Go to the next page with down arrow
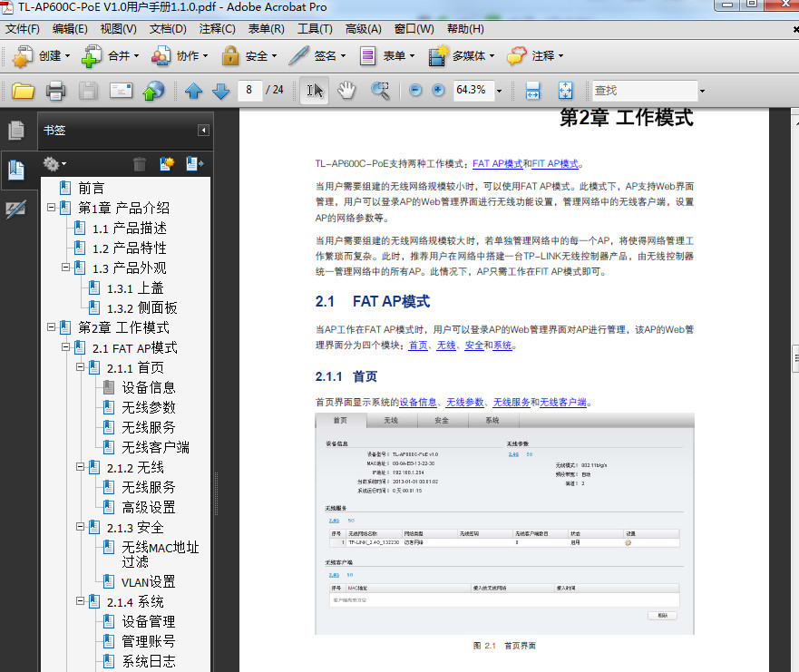Image resolution: width=799 pixels, height=672 pixels. tap(220, 90)
